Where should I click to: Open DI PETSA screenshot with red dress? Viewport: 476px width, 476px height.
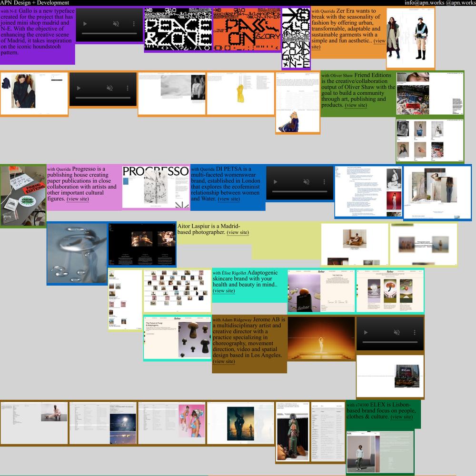tap(368, 191)
